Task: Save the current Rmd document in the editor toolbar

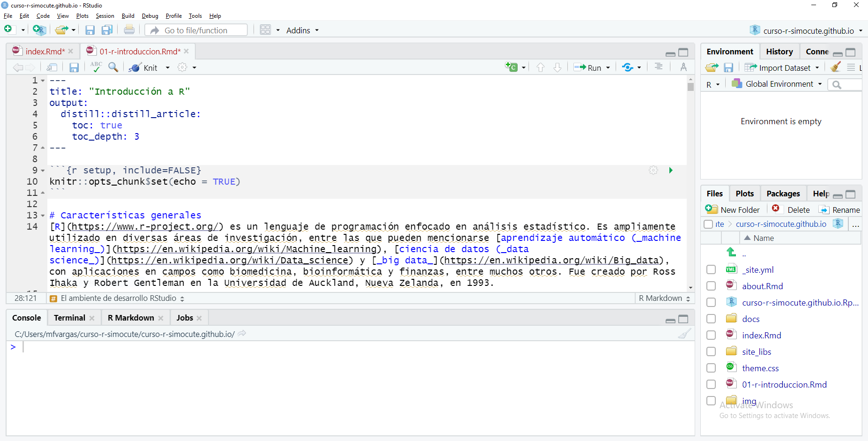Action: [74, 67]
